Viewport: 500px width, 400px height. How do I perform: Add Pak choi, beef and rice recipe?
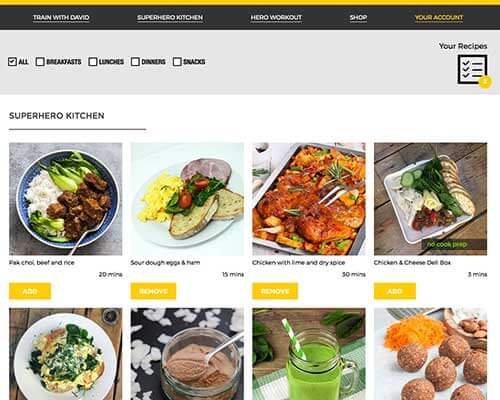pyautogui.click(x=30, y=291)
